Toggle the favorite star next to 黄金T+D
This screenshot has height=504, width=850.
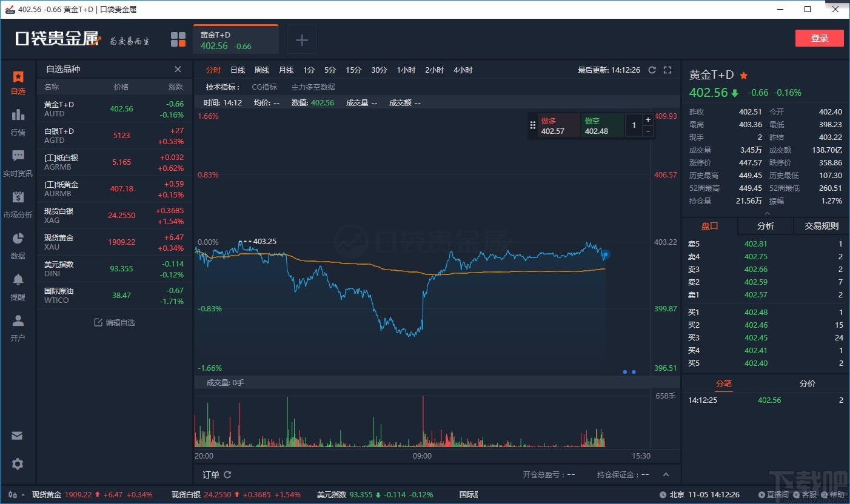[744, 74]
